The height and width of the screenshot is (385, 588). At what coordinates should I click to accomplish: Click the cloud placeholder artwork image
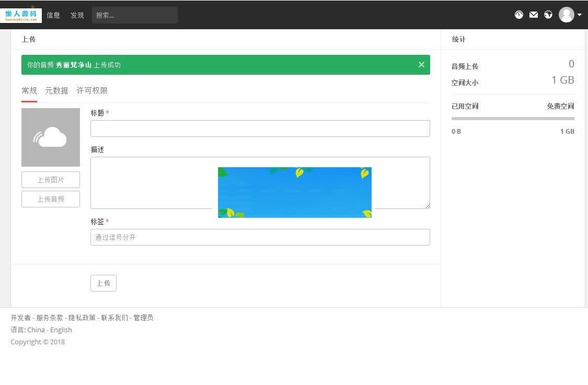[50, 137]
